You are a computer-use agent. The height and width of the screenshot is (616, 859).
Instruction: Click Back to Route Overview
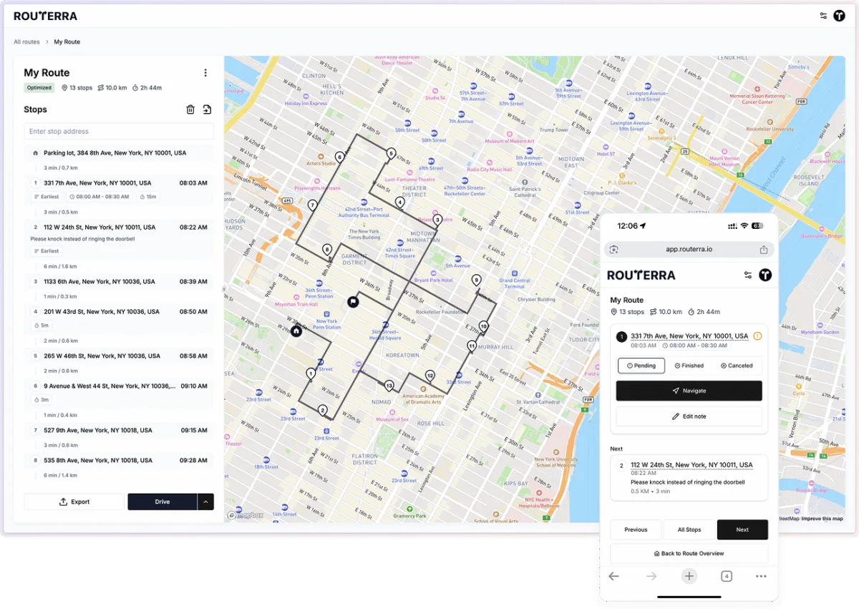point(689,554)
